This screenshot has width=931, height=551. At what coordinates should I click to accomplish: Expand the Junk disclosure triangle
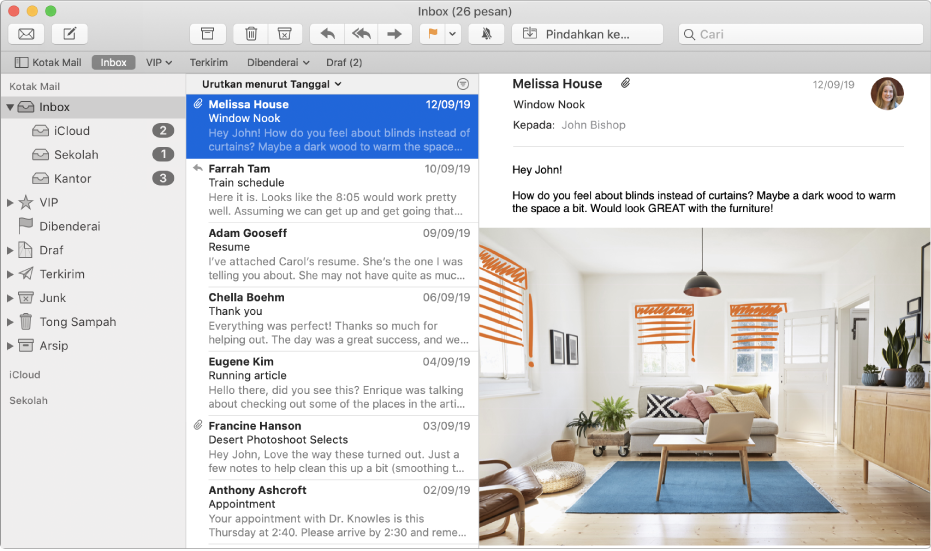pos(10,298)
